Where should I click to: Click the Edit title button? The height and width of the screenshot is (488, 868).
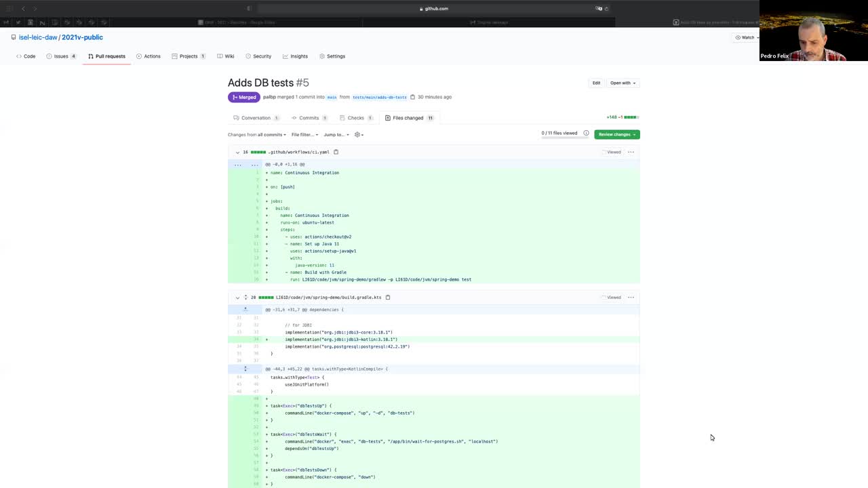[596, 83]
